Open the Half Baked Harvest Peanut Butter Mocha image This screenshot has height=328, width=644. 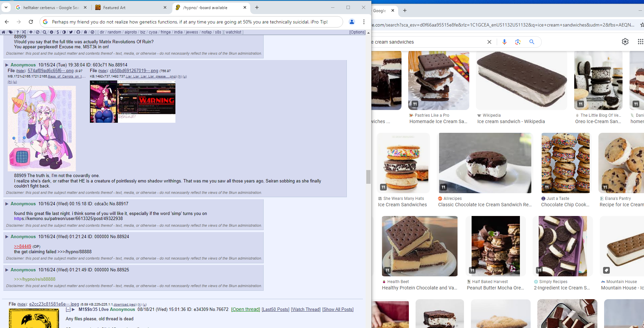pos(496,246)
